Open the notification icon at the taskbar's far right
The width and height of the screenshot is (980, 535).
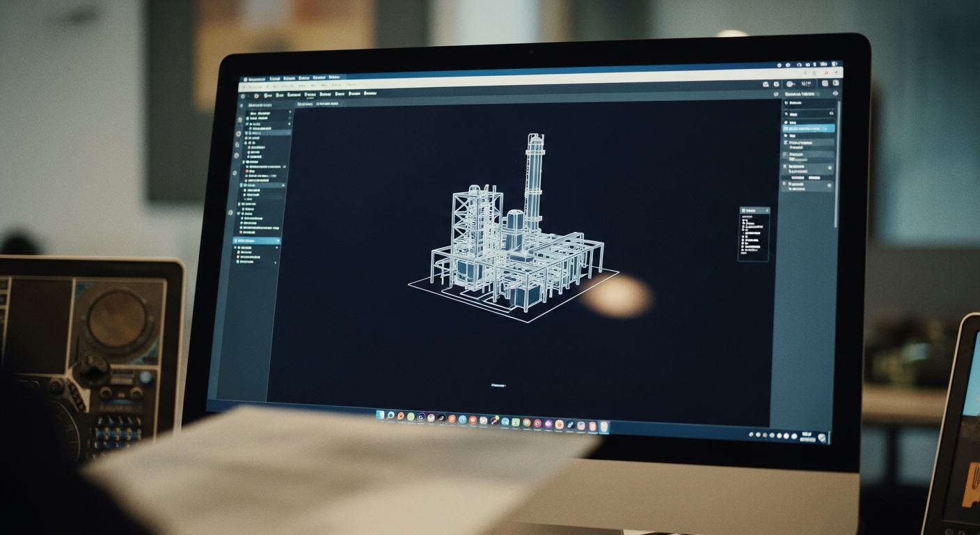click(822, 438)
